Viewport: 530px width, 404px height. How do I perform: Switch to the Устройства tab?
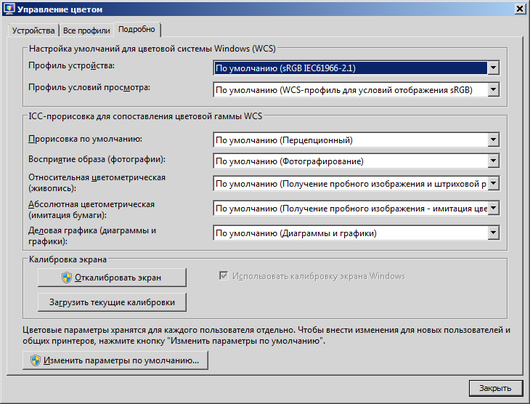tap(33, 30)
